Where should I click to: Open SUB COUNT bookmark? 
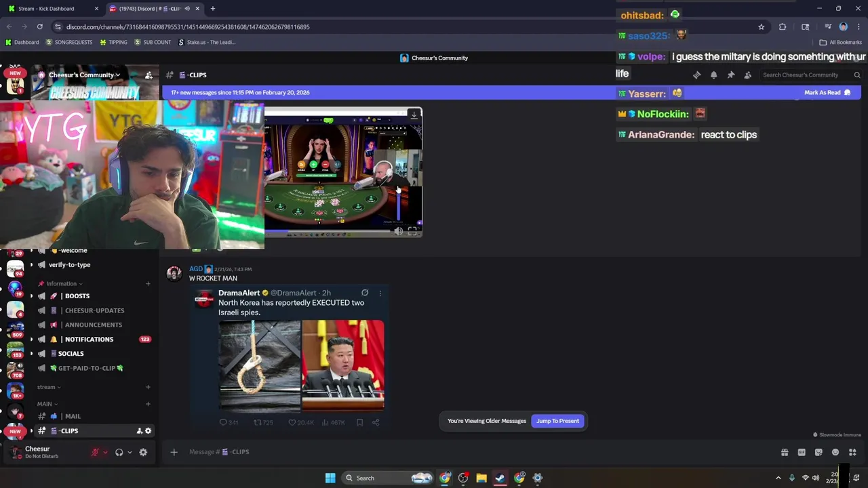click(x=153, y=42)
